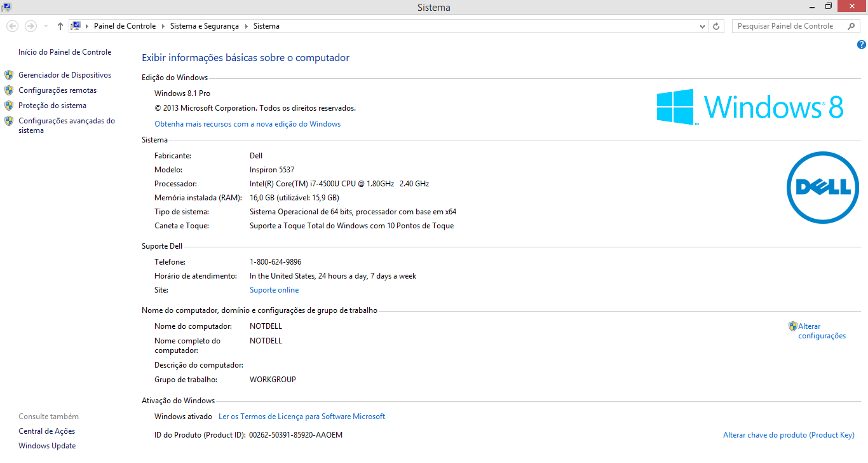
Task: Go up one level with Up arrow
Action: point(60,26)
